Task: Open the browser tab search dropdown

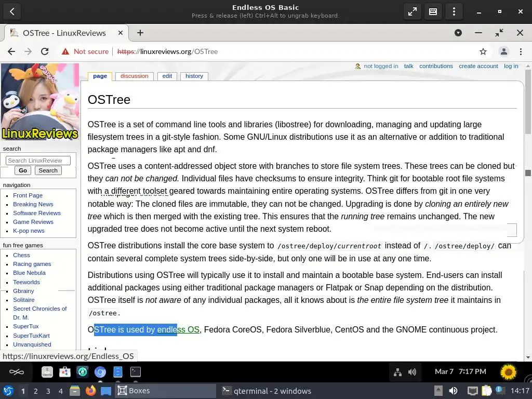Action: pyautogui.click(x=458, y=33)
